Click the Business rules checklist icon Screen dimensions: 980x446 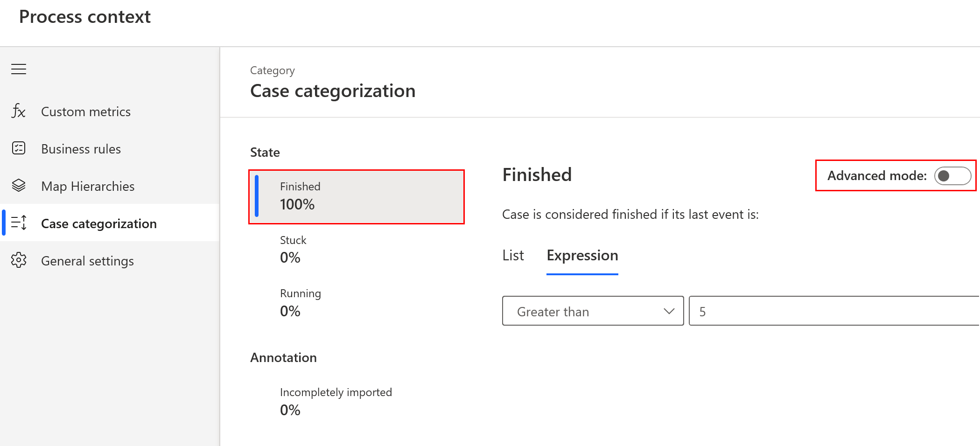tap(19, 148)
